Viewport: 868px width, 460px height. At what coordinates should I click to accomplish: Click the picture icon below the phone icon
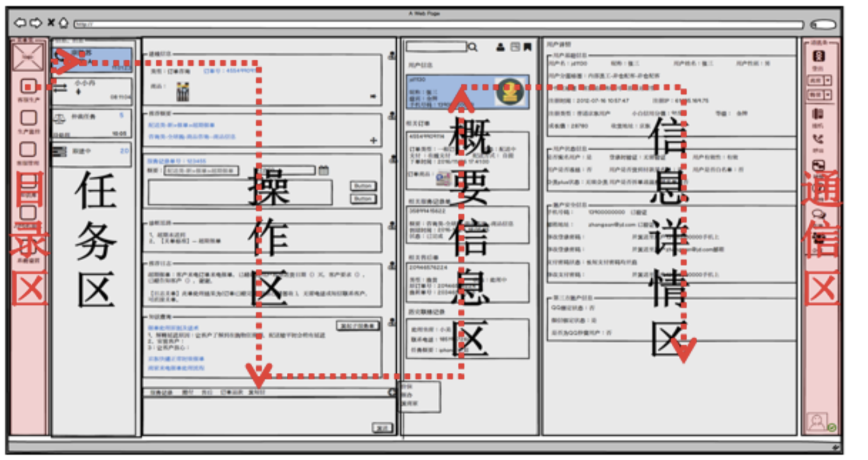click(x=818, y=165)
